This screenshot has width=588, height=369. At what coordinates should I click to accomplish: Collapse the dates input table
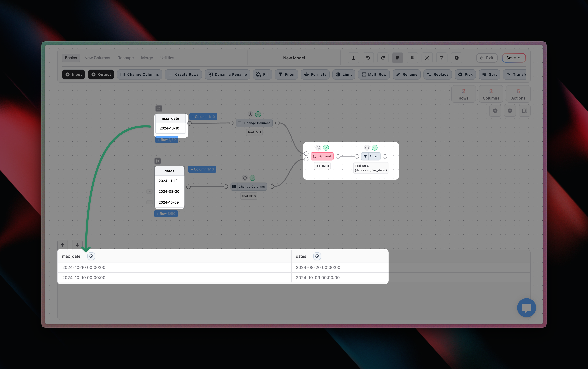tap(158, 161)
